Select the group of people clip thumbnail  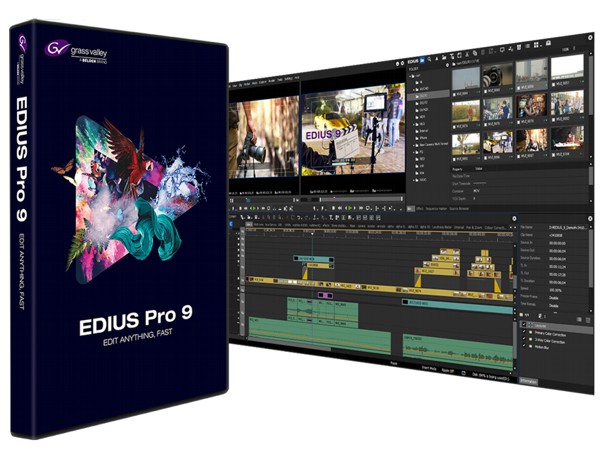pyautogui.click(x=567, y=103)
